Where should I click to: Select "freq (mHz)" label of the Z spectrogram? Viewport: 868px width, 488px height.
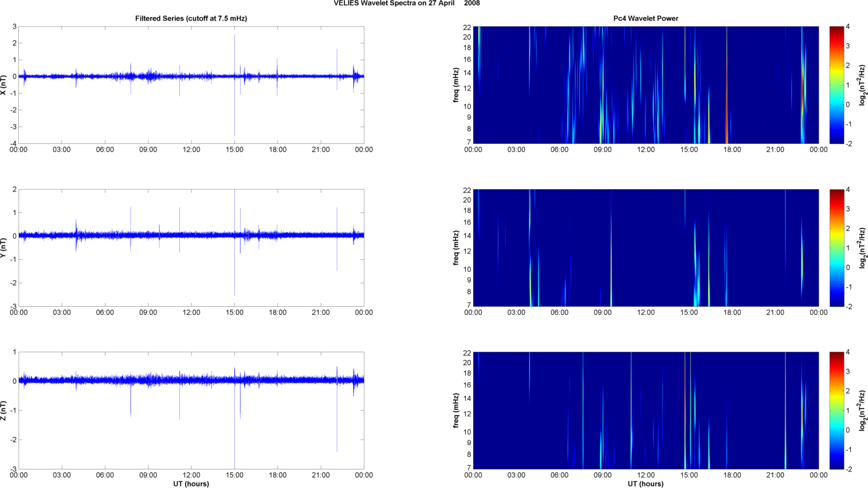click(456, 411)
